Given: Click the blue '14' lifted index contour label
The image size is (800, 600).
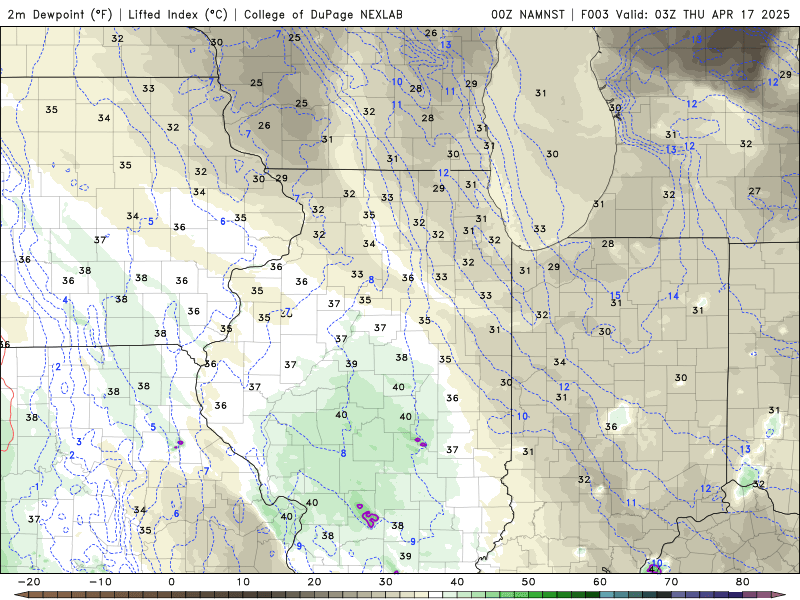Looking at the screenshot, I should click(x=673, y=296).
